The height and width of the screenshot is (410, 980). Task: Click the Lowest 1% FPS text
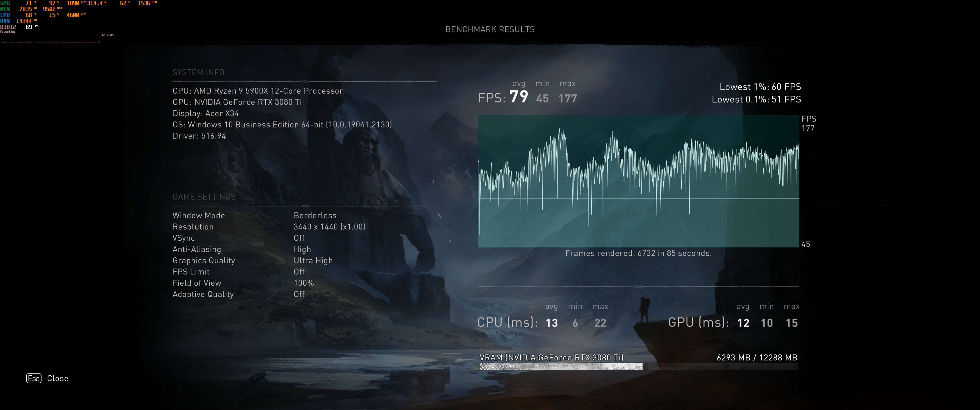[x=760, y=87]
